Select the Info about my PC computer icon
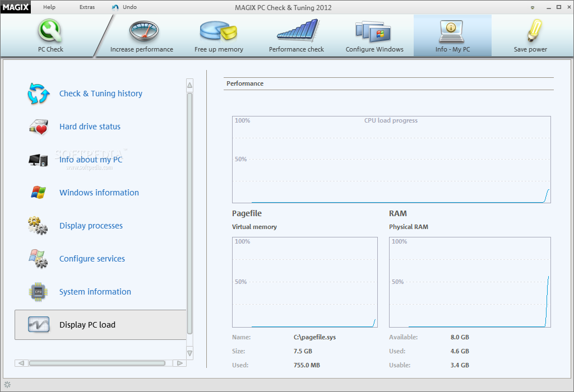 click(38, 160)
